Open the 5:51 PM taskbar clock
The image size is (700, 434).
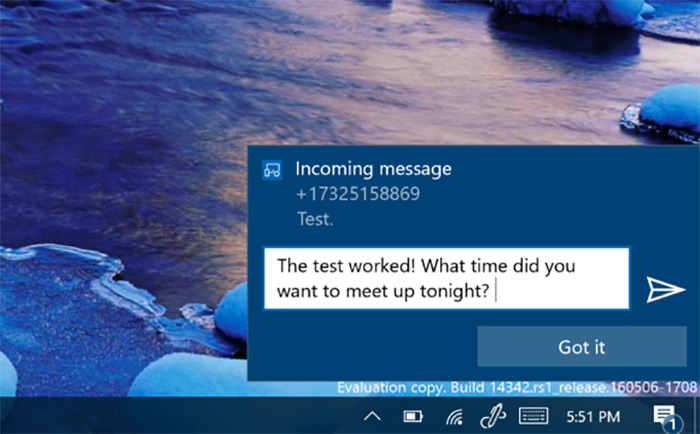(x=593, y=416)
